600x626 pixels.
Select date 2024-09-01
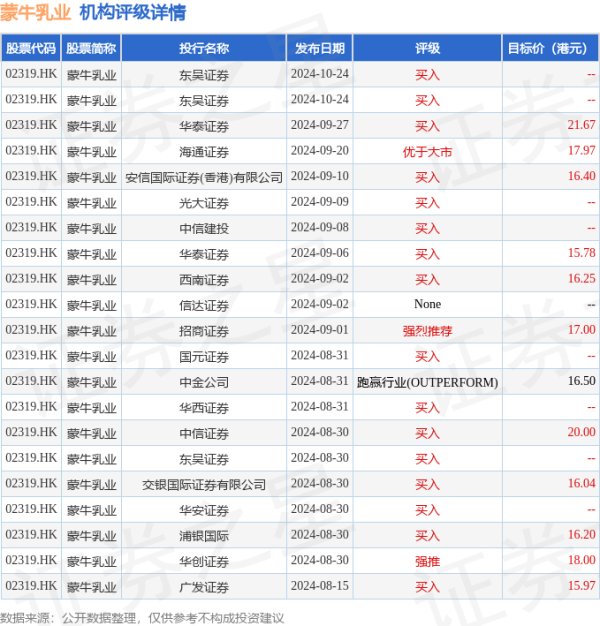tap(319, 330)
